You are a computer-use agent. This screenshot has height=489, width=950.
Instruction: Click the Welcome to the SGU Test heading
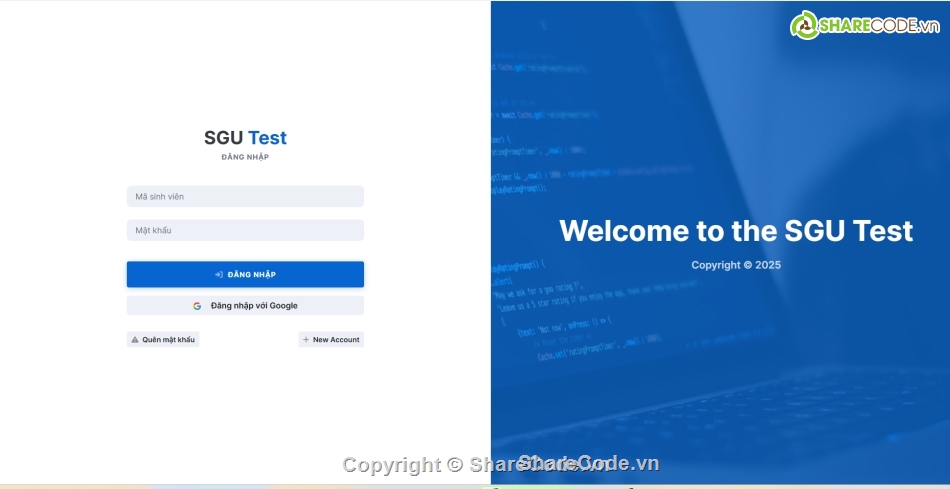click(735, 231)
